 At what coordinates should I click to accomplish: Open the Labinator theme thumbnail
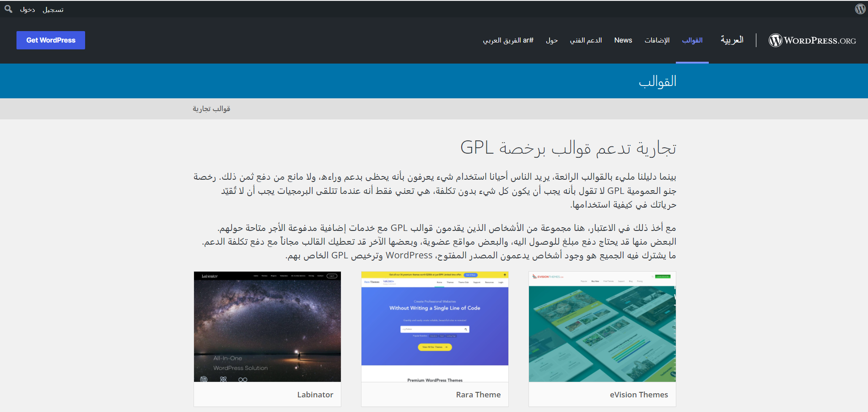tap(267, 326)
